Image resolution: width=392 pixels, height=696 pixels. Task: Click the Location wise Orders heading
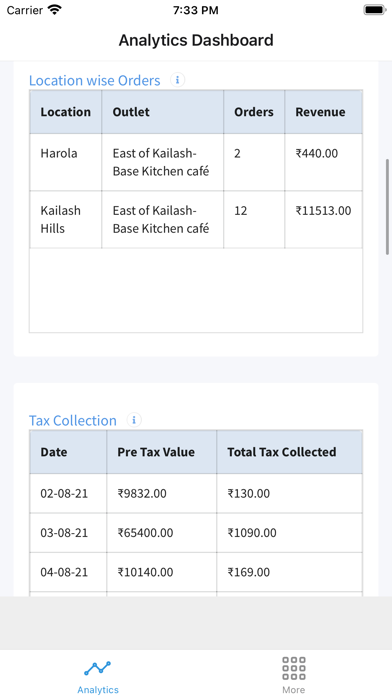95,80
